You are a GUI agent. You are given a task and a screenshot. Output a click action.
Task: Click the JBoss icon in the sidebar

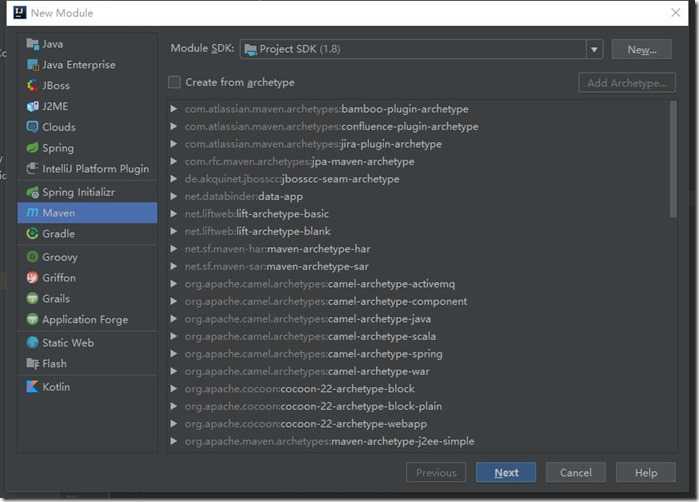tap(33, 85)
